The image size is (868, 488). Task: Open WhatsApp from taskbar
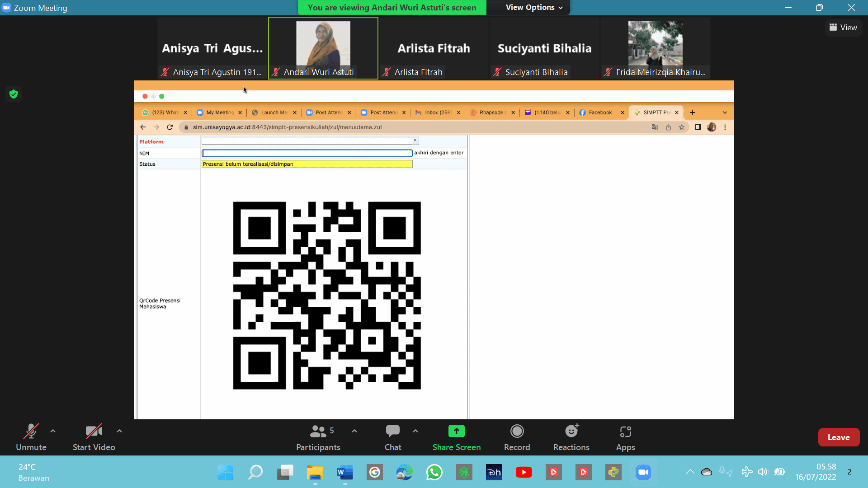click(434, 473)
